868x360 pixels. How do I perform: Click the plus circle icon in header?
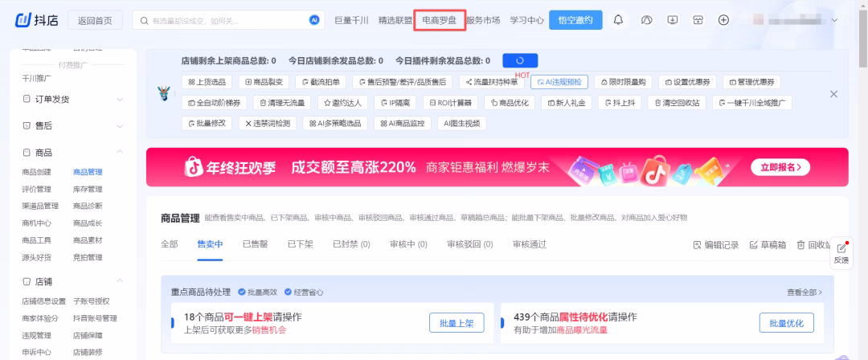[723, 20]
